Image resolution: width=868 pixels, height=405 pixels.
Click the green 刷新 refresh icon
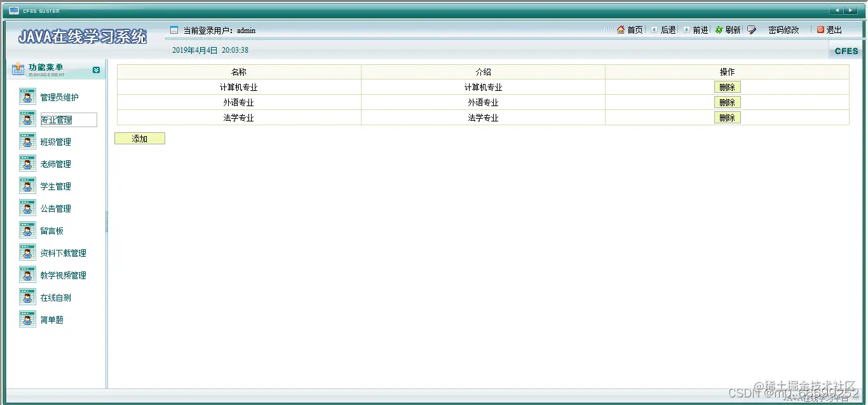coord(719,30)
